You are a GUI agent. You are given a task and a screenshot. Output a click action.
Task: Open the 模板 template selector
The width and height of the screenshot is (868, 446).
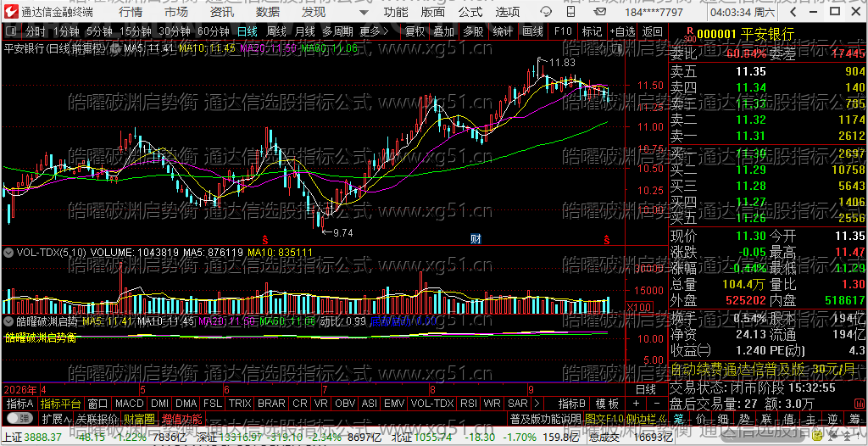pyautogui.click(x=607, y=404)
